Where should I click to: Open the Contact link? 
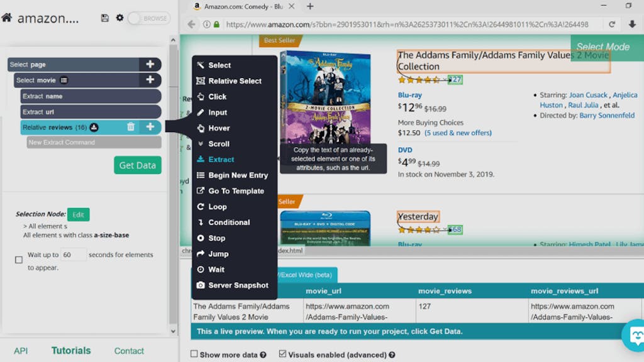click(x=129, y=351)
